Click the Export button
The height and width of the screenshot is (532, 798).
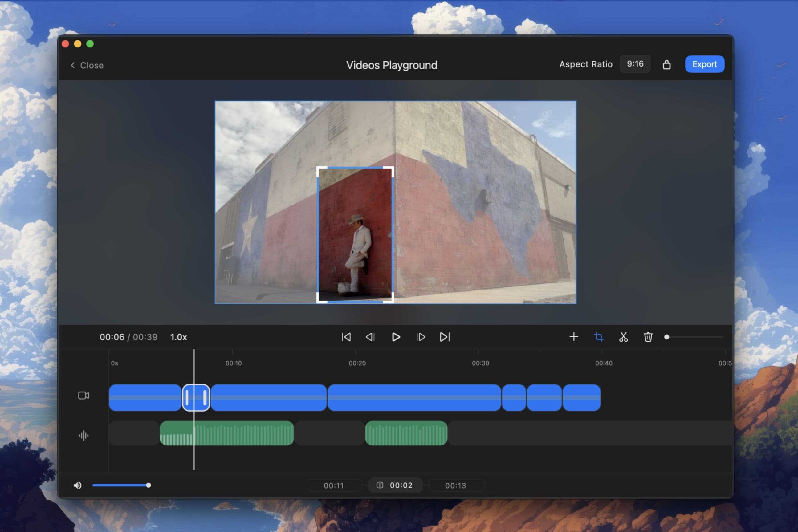[x=704, y=64]
